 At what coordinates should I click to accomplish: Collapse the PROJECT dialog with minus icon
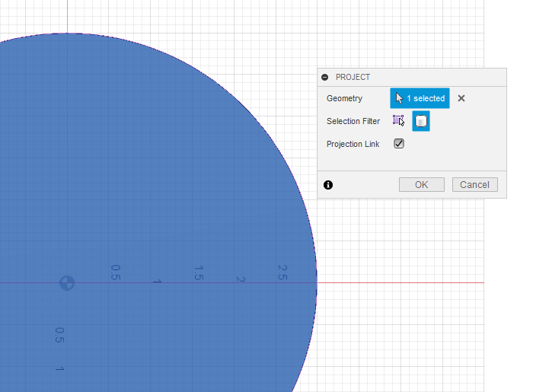324,77
